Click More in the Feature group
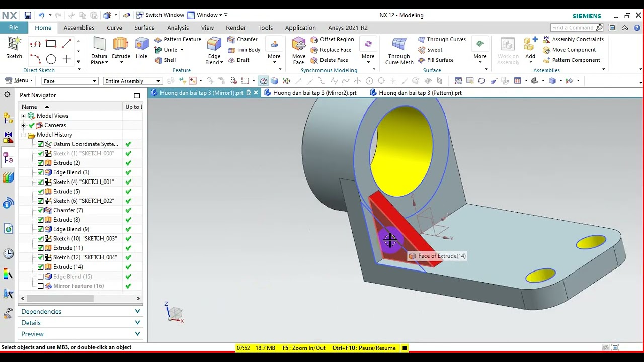The height and width of the screenshot is (362, 644). 274,51
